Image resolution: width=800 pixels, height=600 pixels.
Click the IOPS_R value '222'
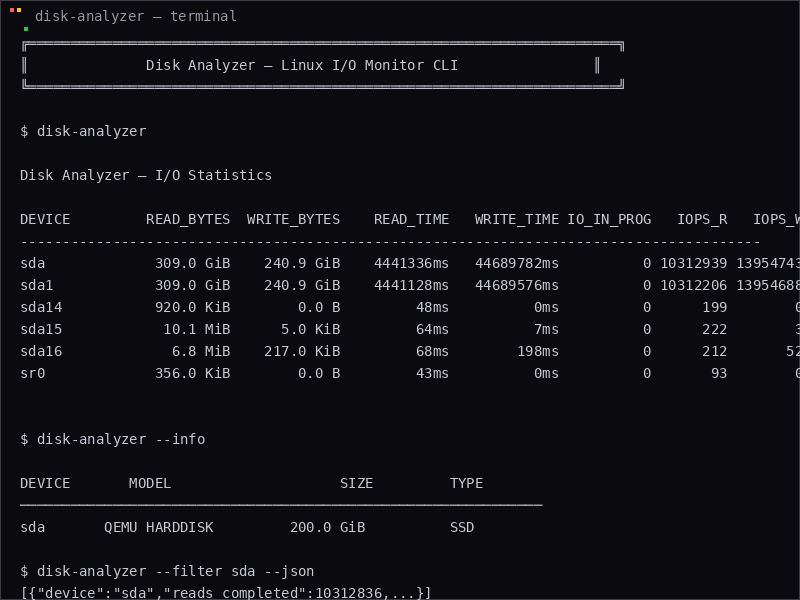point(714,330)
